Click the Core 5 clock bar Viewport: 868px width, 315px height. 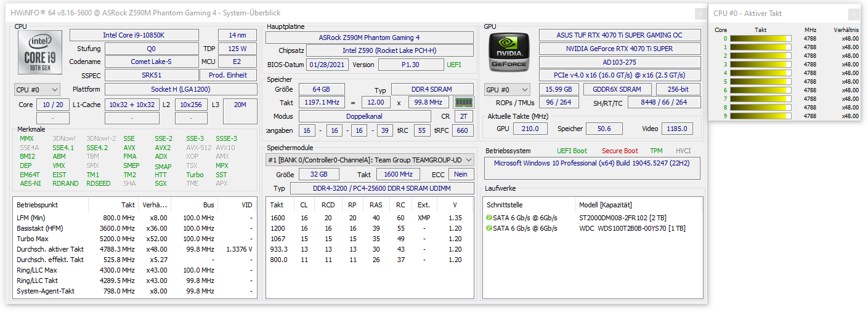(x=760, y=81)
